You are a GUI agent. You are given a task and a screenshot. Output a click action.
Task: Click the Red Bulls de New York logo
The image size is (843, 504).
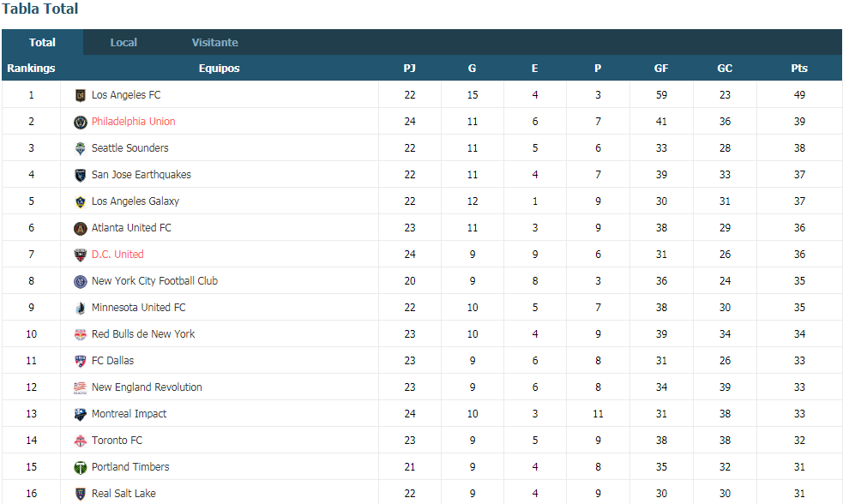[x=80, y=335]
